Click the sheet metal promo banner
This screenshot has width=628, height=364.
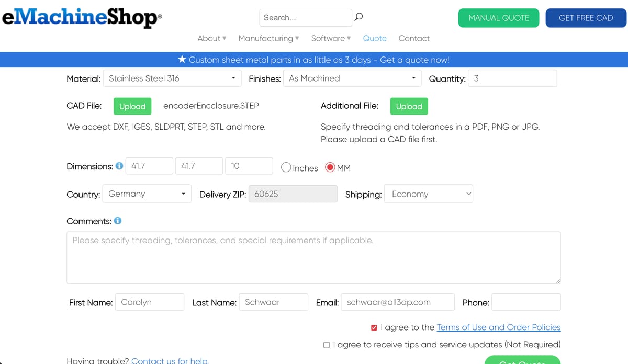pos(314,60)
